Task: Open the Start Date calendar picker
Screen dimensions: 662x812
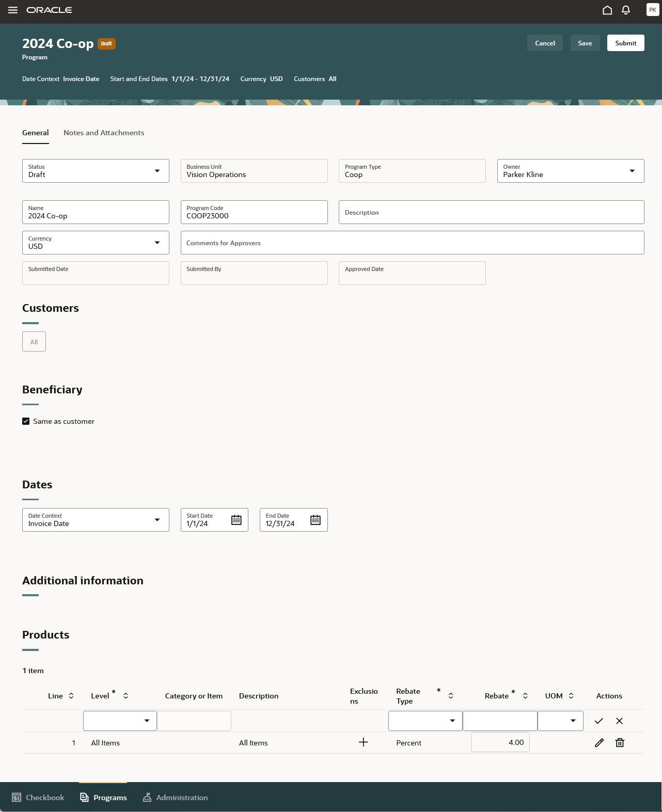Action: coord(237,520)
